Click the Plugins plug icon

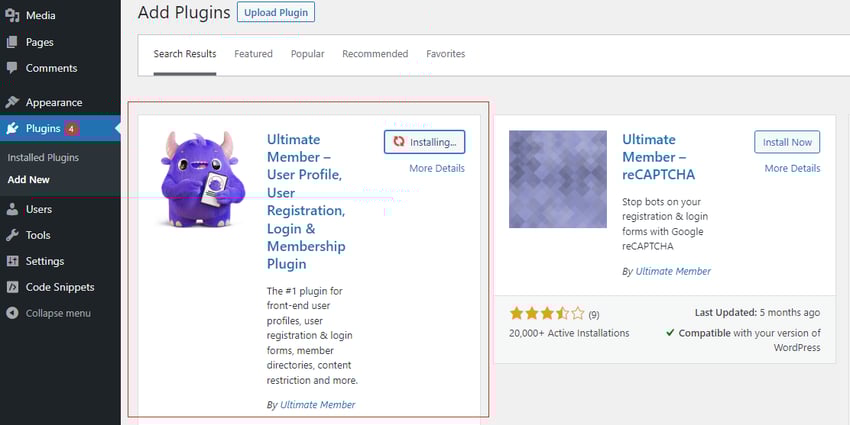[x=12, y=128]
